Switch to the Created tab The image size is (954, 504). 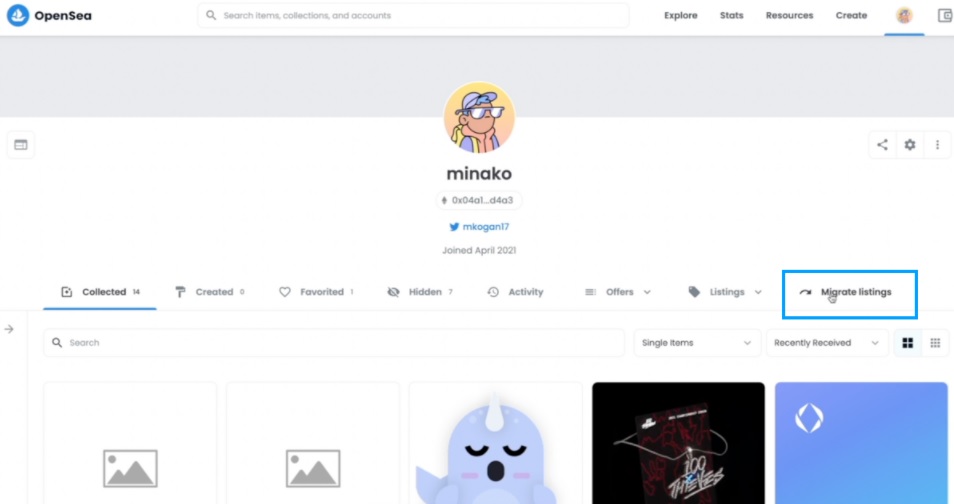pyautogui.click(x=209, y=292)
